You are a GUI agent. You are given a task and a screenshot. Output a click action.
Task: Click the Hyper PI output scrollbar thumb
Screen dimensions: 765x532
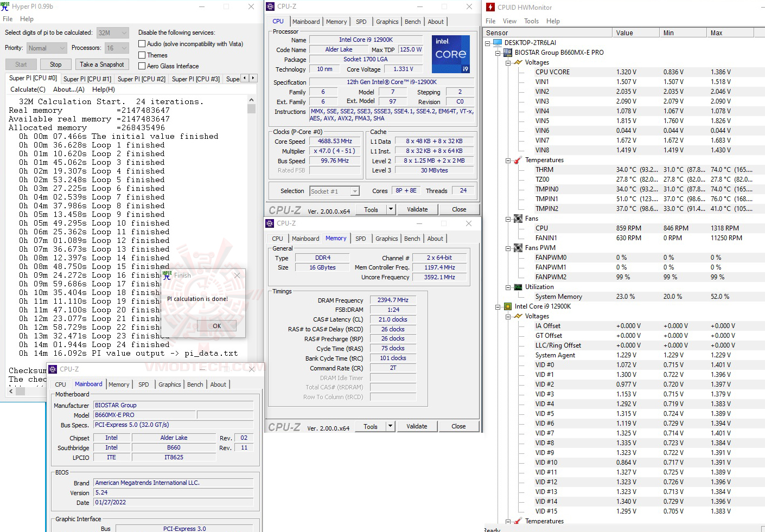tap(251, 108)
